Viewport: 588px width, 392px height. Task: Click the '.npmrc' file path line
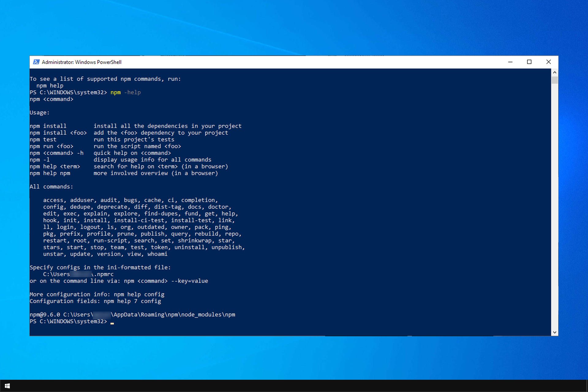78,274
